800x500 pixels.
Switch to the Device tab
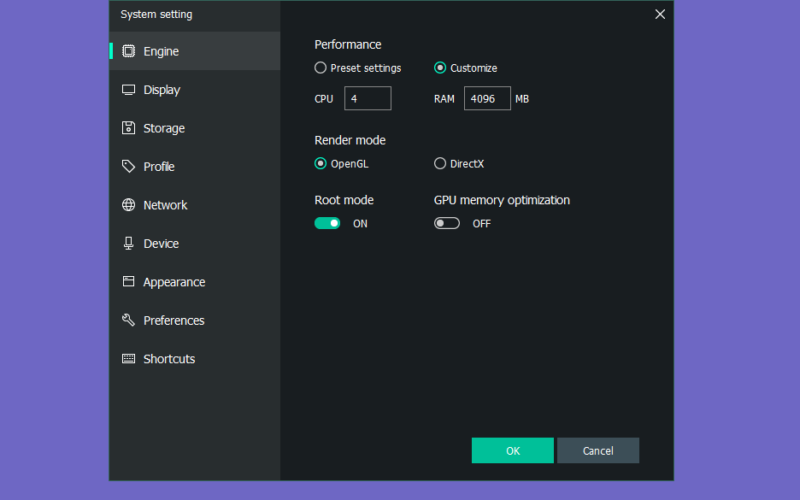point(195,243)
